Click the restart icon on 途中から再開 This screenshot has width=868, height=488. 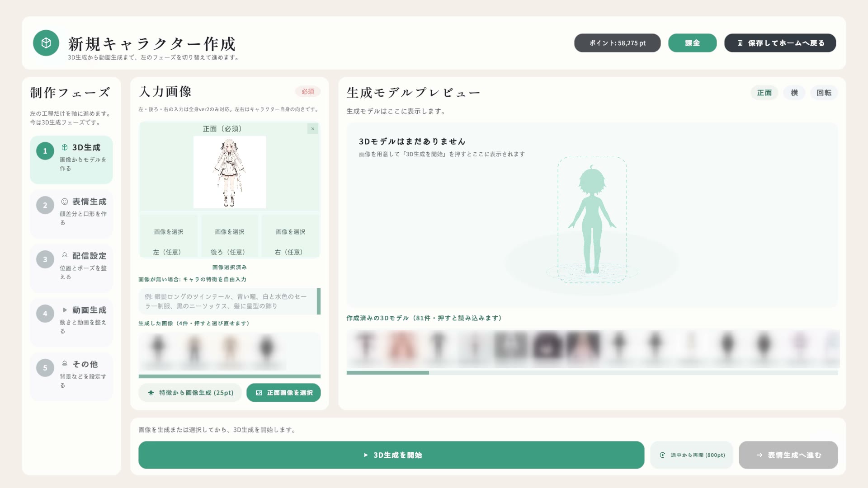tap(662, 455)
